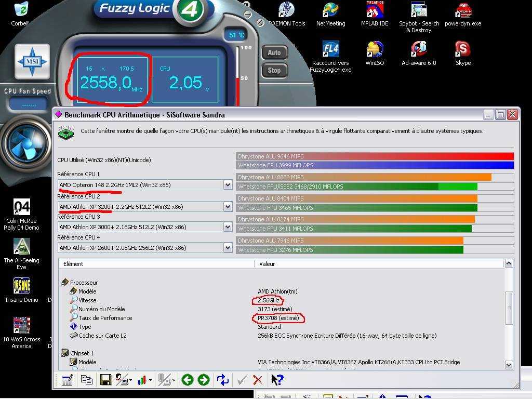The image size is (532, 399).
Task: Select the 18 WoS Across America icon
Action: tap(21, 333)
